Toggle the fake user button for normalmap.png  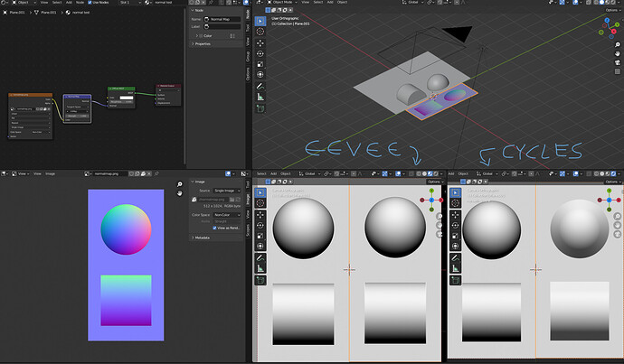[131, 173]
